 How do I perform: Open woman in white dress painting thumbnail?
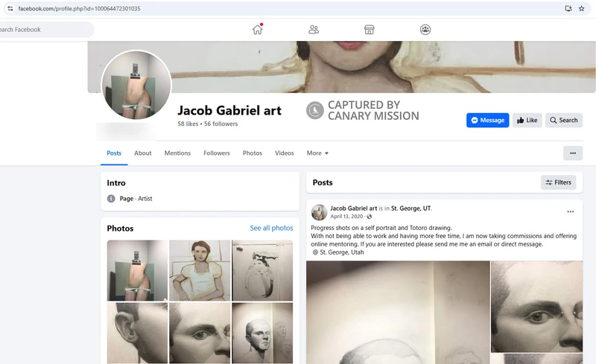200,270
